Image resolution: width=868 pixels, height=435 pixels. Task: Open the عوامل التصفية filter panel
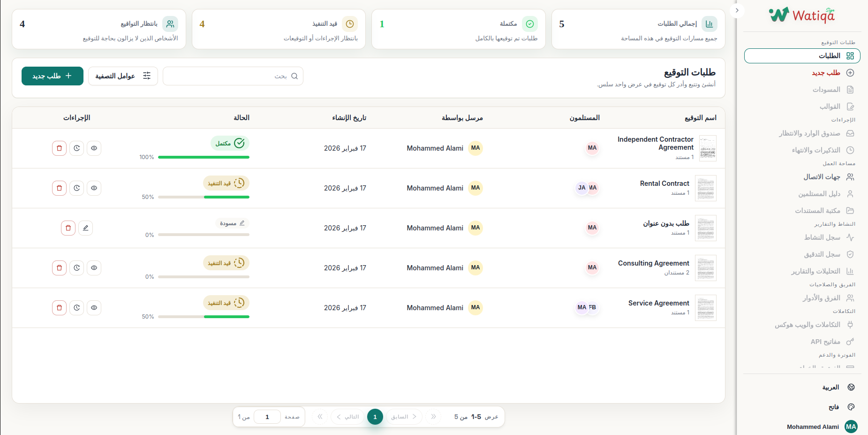click(x=123, y=76)
